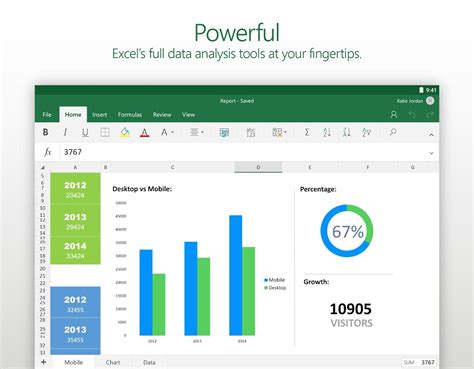Switch to the Formulas tab
The image size is (474, 369).
(x=130, y=114)
